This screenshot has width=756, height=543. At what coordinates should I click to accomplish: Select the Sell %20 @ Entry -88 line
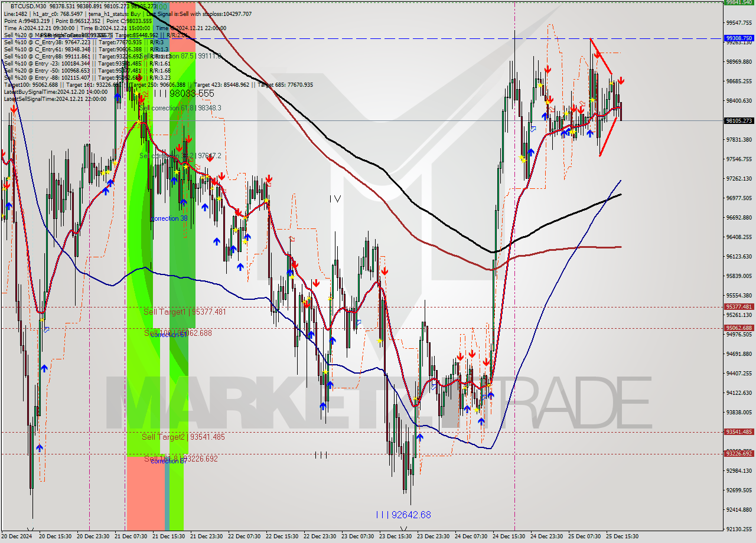tap(87, 77)
